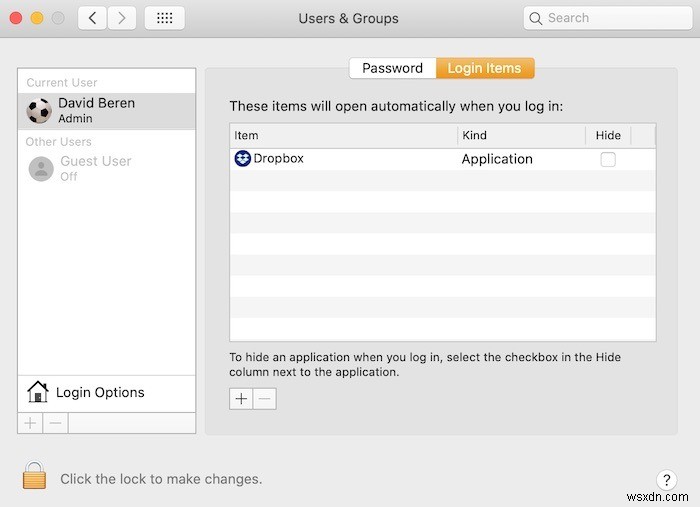
Task: Toggle the Hide checkbox for Dropbox
Action: (x=608, y=159)
